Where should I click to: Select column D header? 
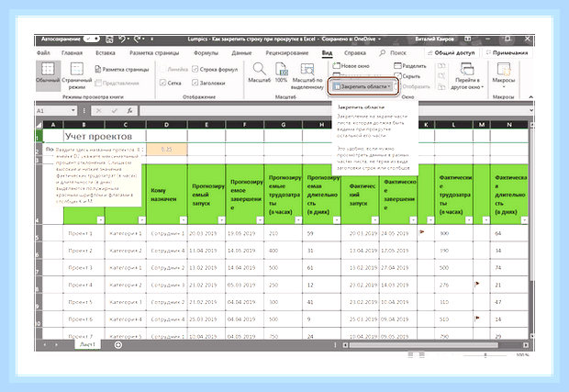tap(166, 125)
